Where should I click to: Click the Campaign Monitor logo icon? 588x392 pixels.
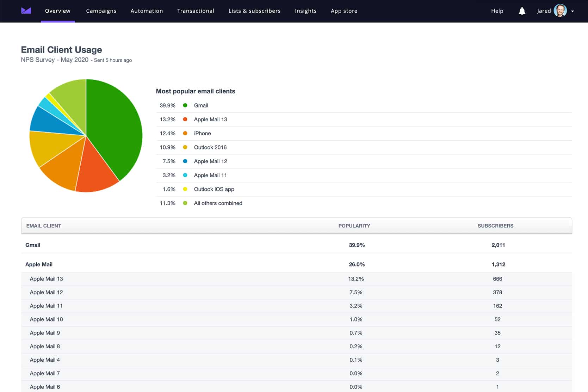tap(26, 11)
